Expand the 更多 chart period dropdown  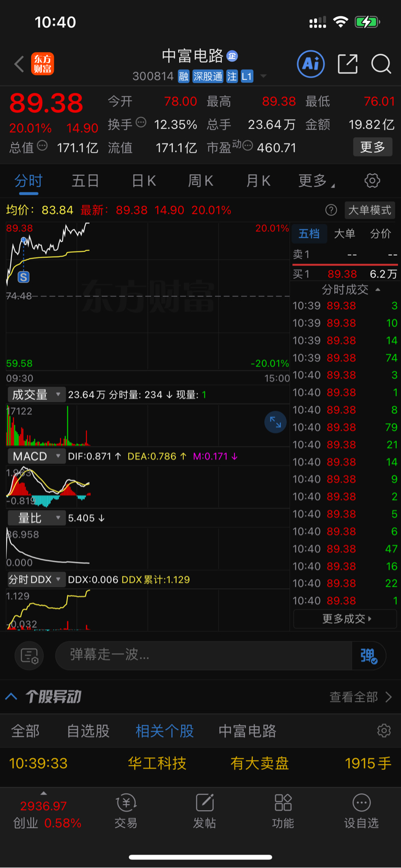[316, 181]
